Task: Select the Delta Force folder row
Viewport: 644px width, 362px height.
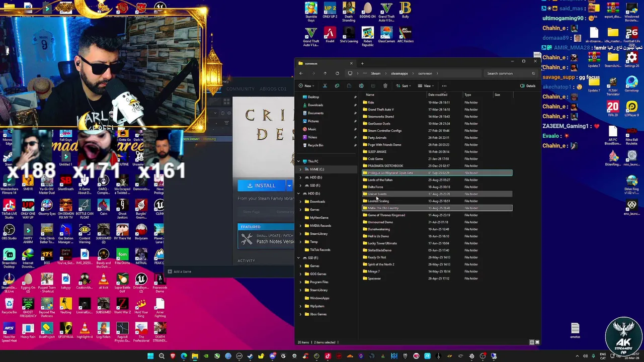Action: pos(437,187)
